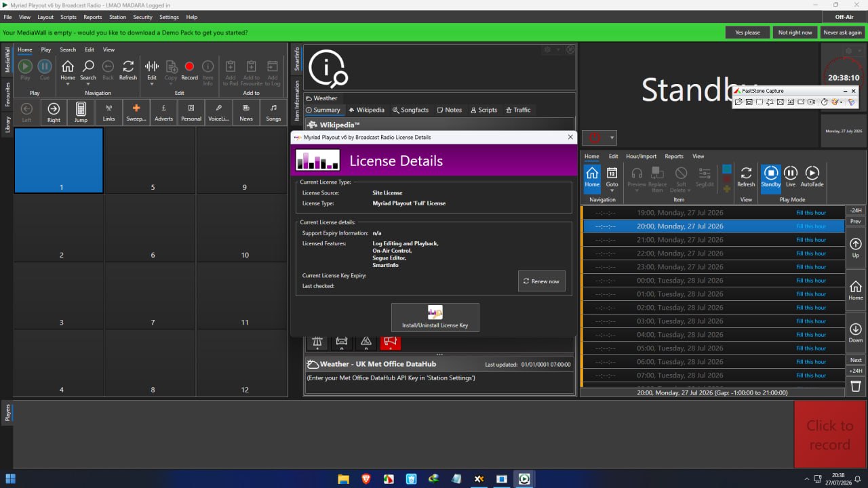The width and height of the screenshot is (868, 488).
Task: Select the Sweepers category
Action: (136, 112)
